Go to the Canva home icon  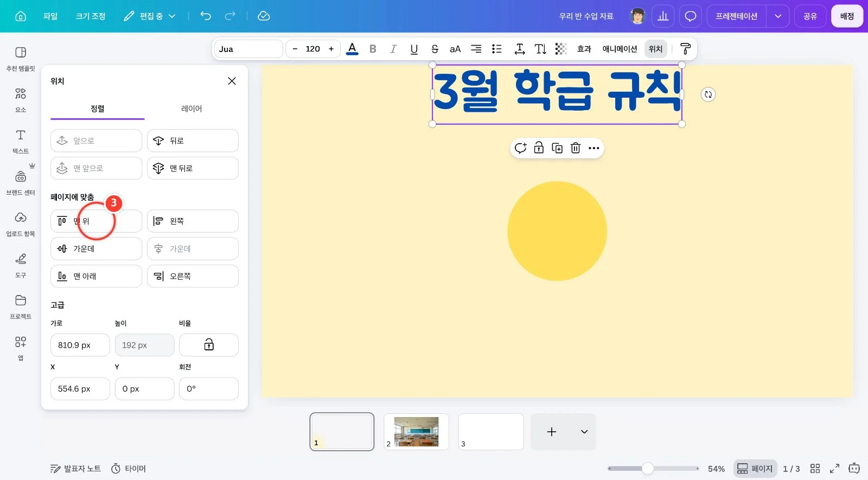coord(21,16)
